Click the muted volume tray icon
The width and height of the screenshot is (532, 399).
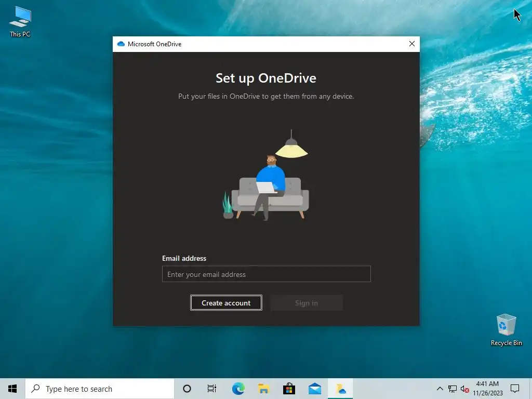click(x=465, y=389)
